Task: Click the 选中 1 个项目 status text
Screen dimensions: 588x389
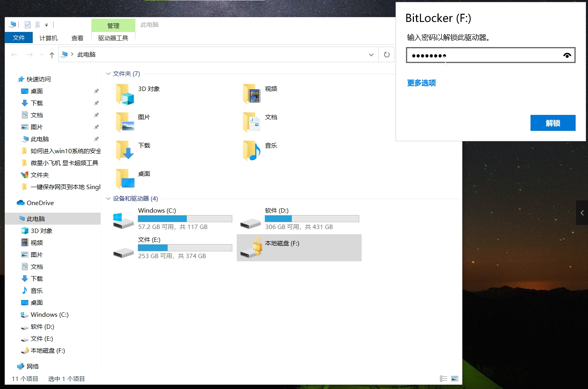Action: pyautogui.click(x=66, y=379)
